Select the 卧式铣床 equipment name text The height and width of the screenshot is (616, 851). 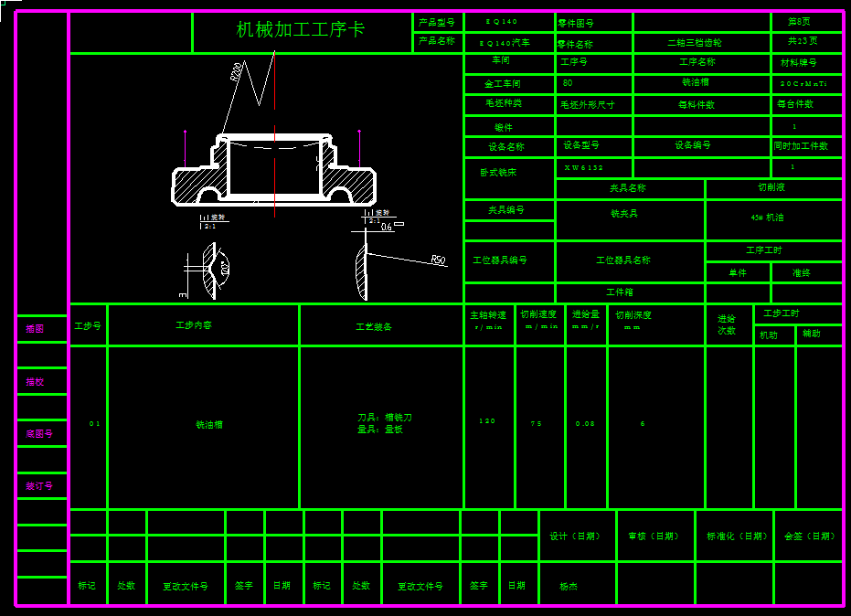498,172
